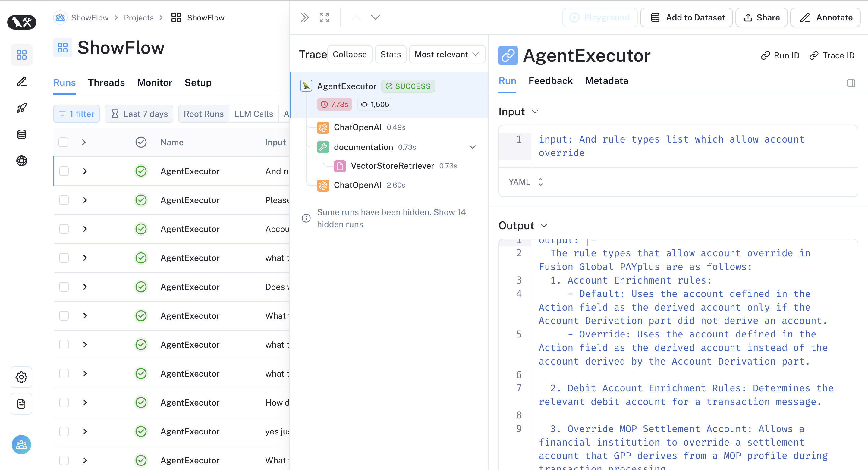The height and width of the screenshot is (470, 868).
Task: Check the row with input 'yes jus'
Action: pyautogui.click(x=64, y=432)
